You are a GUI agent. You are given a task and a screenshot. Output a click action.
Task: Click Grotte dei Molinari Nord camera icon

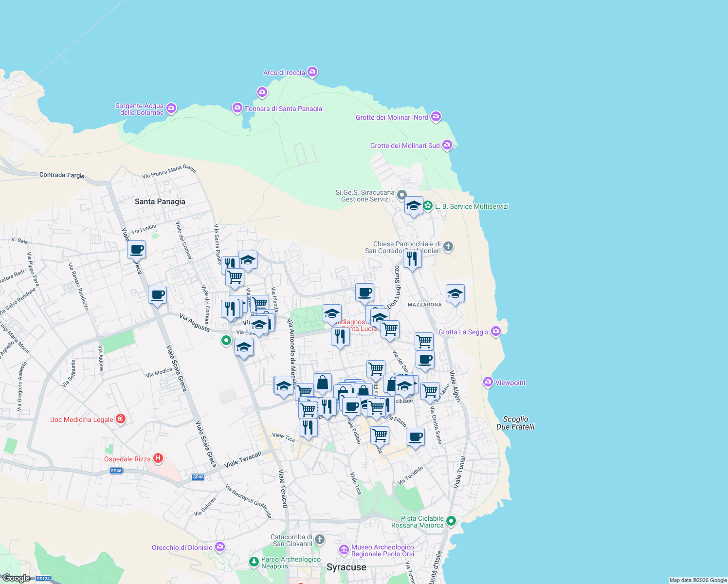[x=436, y=117]
